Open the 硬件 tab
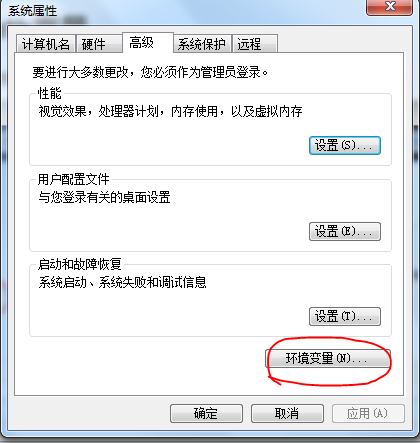 click(x=99, y=44)
